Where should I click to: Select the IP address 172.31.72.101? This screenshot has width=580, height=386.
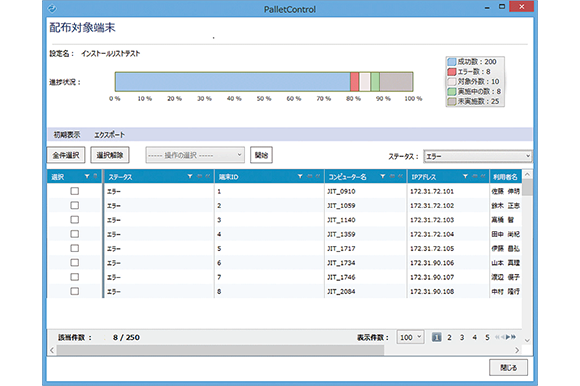click(x=432, y=191)
